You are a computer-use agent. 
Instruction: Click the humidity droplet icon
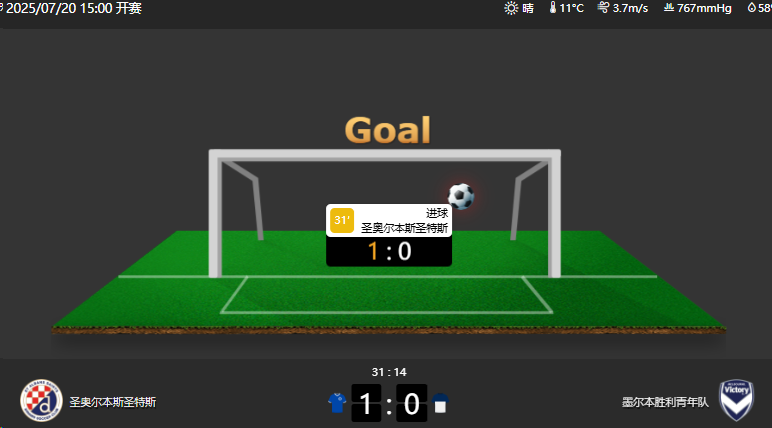(751, 7)
